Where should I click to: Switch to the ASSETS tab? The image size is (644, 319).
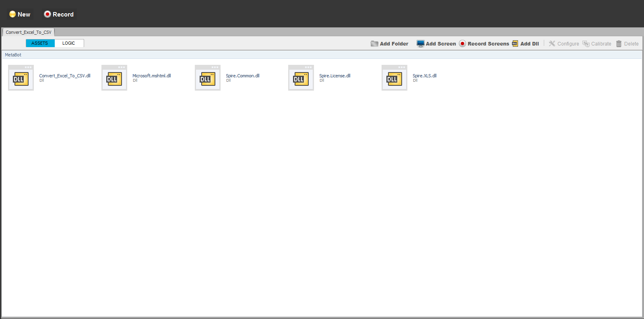point(40,43)
